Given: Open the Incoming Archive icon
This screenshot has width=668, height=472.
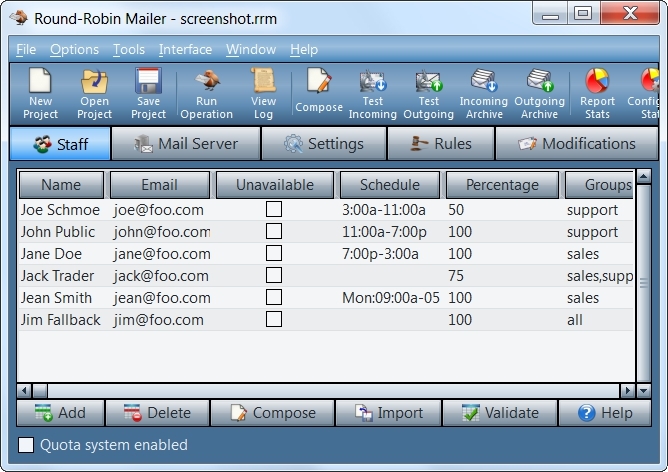Looking at the screenshot, I should tap(484, 94).
